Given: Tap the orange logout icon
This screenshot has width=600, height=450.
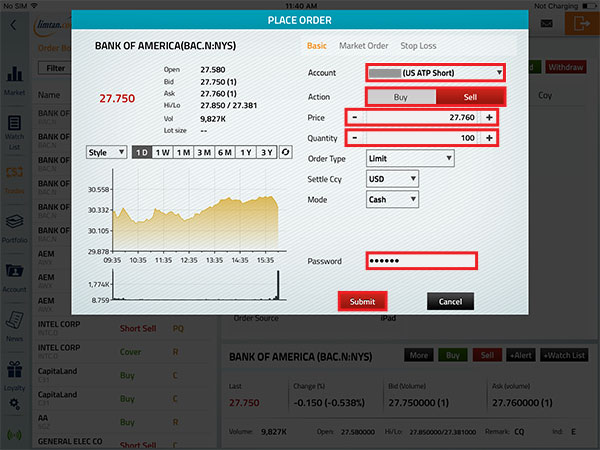Looking at the screenshot, I should coord(582,24).
